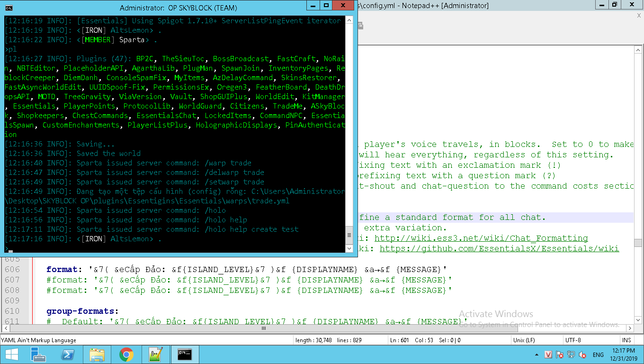Viewport: 644px width, 364px height.
Task: Click the Notepad++ vertical scrollbar thumb
Action: click(x=638, y=243)
